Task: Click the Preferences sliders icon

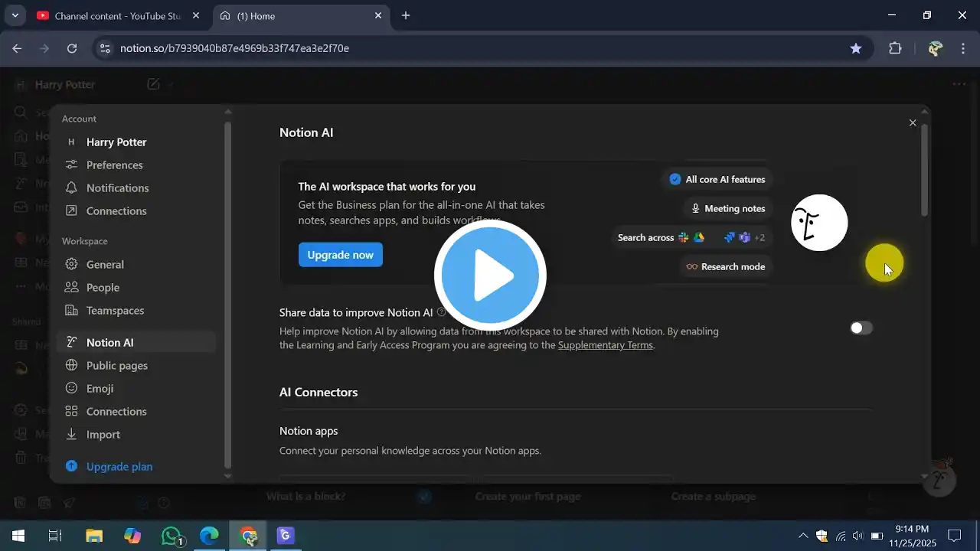Action: (71, 165)
